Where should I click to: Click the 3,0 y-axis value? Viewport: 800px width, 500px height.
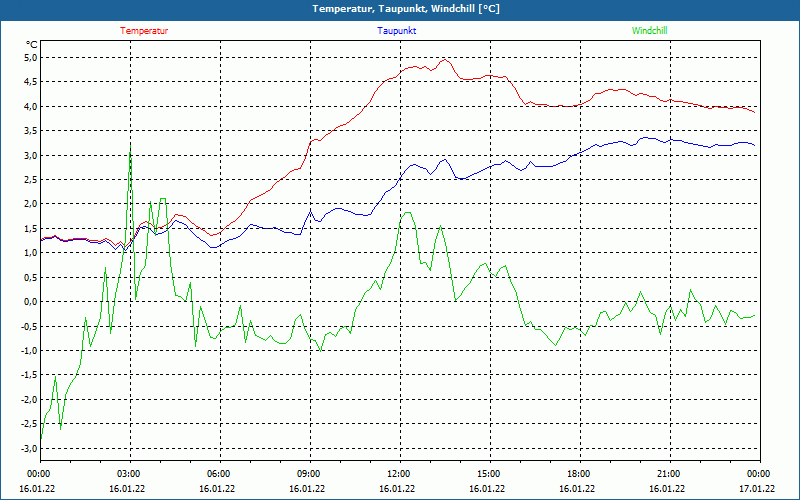pos(32,156)
